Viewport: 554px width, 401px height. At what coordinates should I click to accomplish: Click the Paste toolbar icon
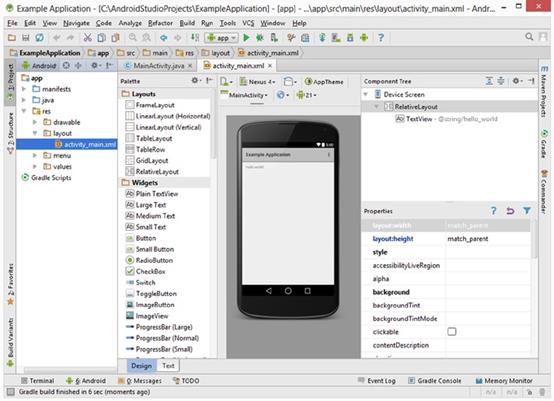coord(115,37)
